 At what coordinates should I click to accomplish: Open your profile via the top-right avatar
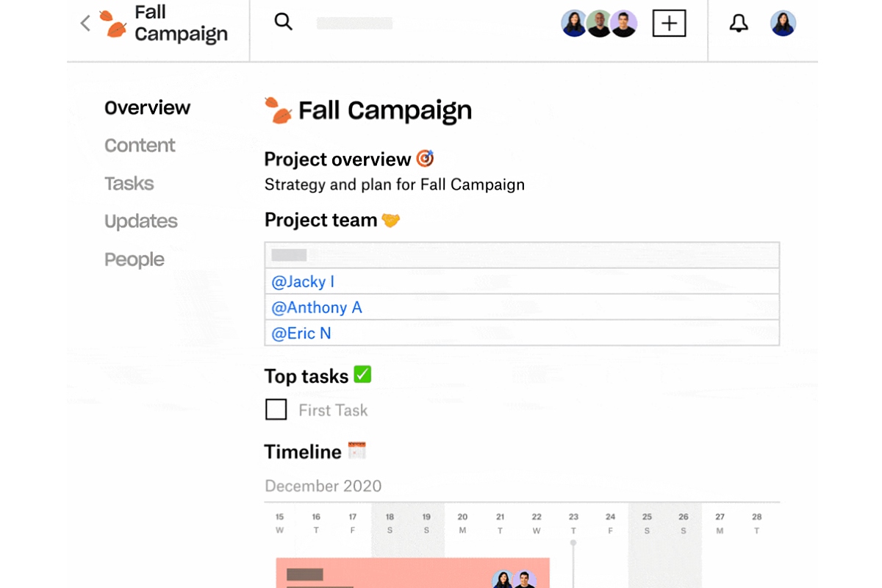point(783,23)
